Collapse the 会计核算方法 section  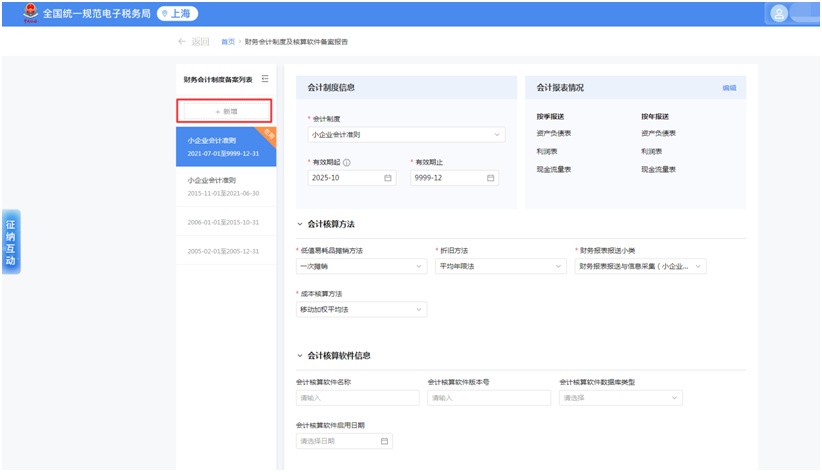(x=300, y=224)
